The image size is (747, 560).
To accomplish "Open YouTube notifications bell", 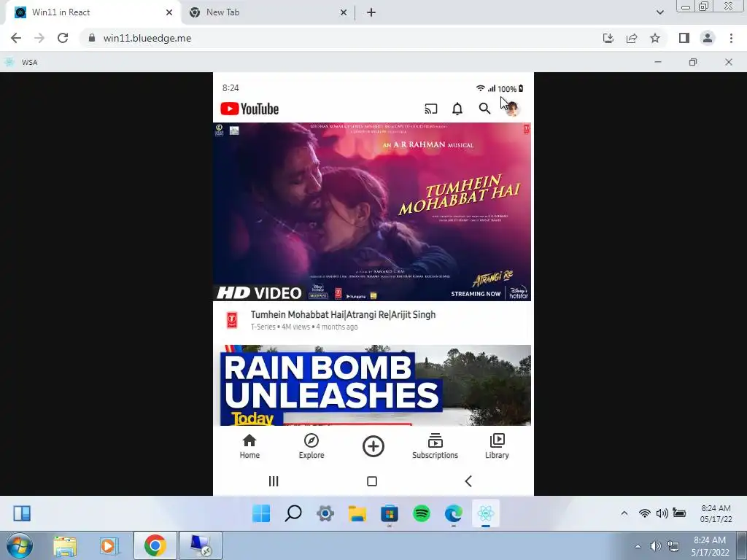I will pyautogui.click(x=457, y=109).
